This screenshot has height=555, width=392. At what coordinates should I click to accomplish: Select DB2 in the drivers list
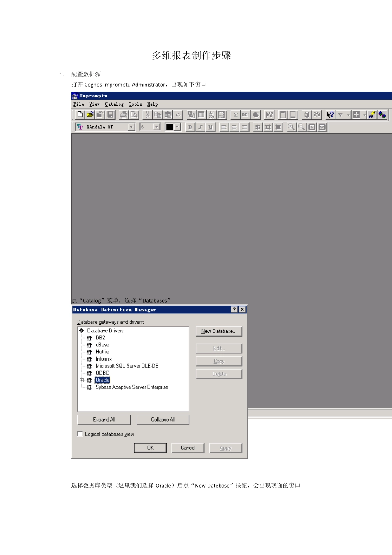tap(100, 338)
